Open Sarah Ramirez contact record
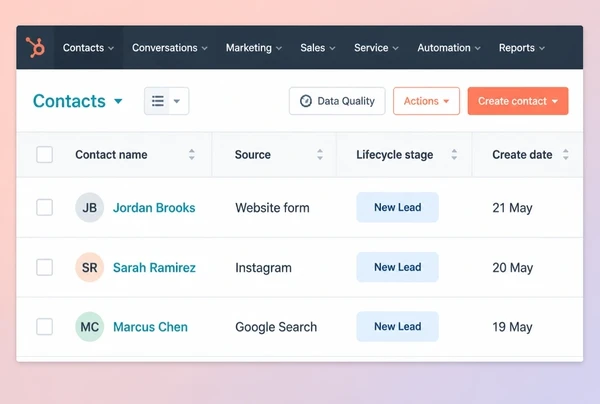The image size is (600, 404). pos(154,267)
